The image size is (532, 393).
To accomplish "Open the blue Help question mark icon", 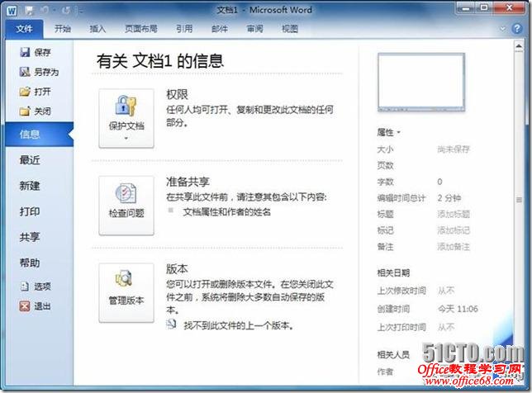I will 517,28.
